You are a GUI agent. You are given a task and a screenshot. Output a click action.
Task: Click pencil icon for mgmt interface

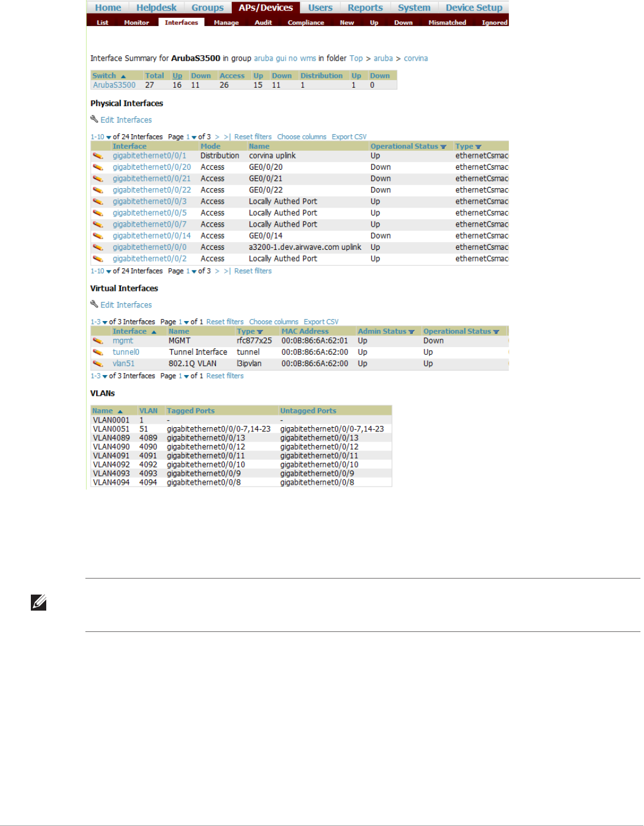click(x=98, y=341)
